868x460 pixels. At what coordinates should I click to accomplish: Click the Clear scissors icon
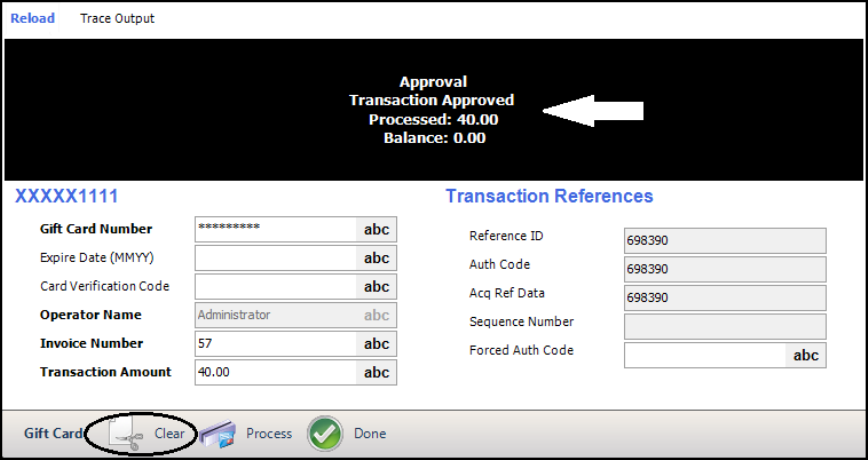(125, 433)
